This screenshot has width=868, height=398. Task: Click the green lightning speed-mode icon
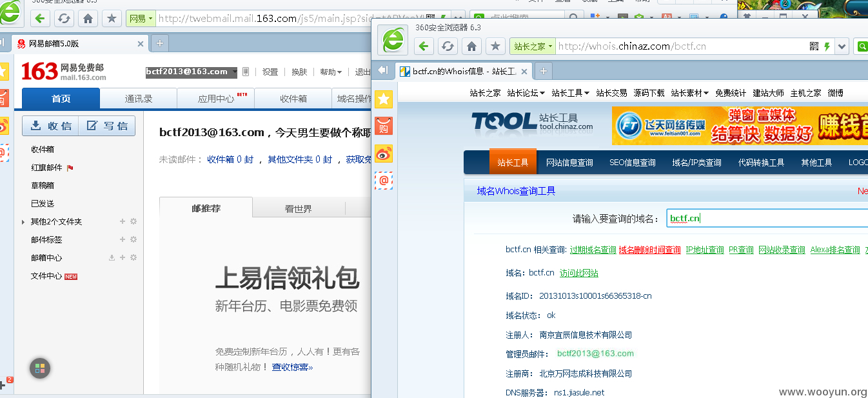coord(827,46)
